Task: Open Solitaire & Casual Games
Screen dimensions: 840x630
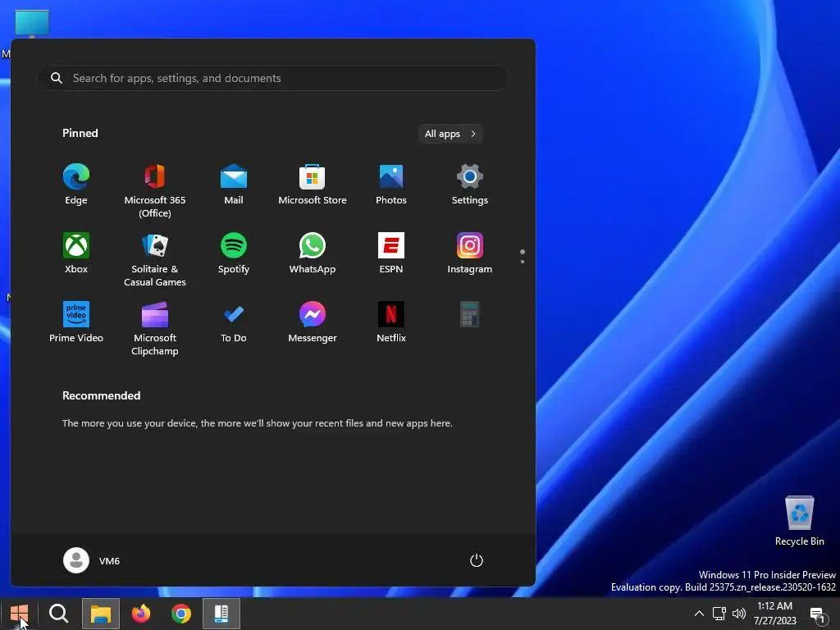Action: pyautogui.click(x=155, y=260)
